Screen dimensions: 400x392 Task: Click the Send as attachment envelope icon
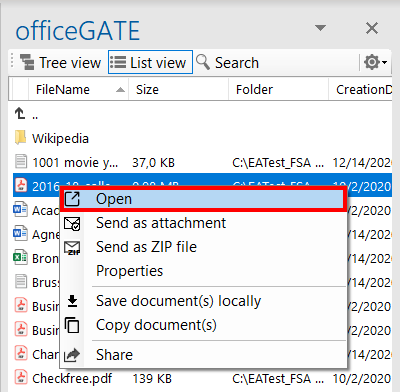pyautogui.click(x=72, y=223)
